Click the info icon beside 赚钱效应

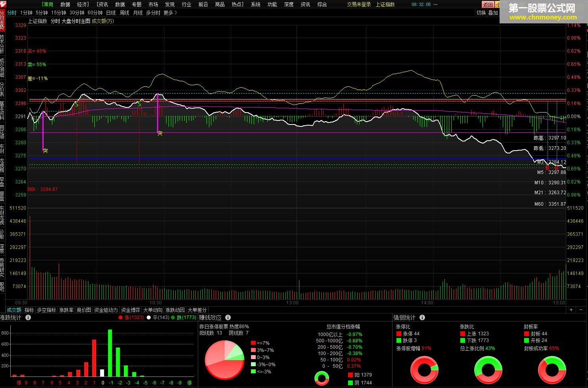coord(228,317)
